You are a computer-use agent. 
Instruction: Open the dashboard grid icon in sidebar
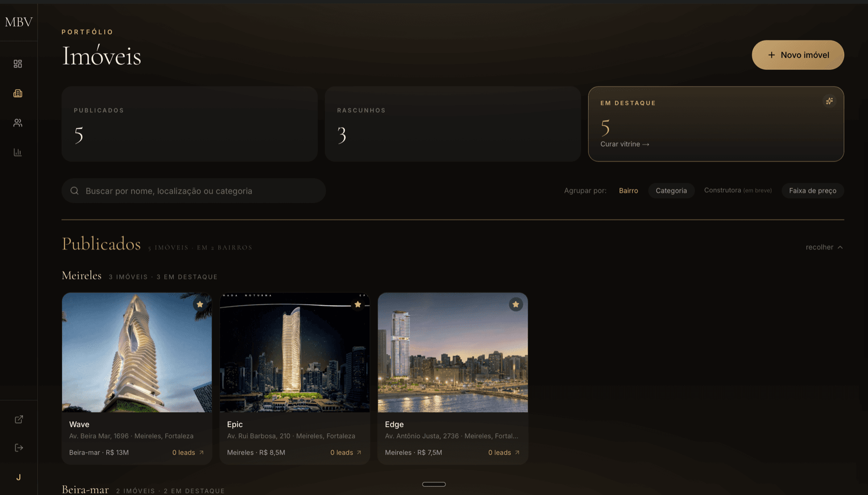(x=18, y=64)
